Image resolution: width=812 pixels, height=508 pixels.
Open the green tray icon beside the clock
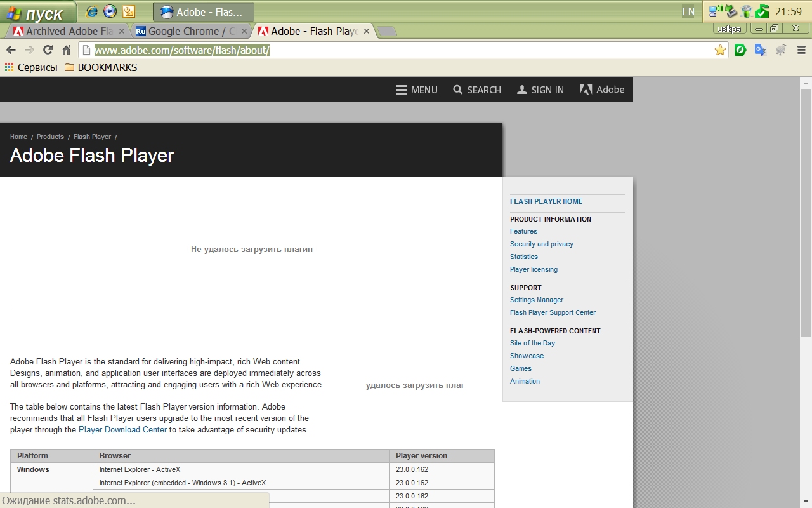coord(763,11)
